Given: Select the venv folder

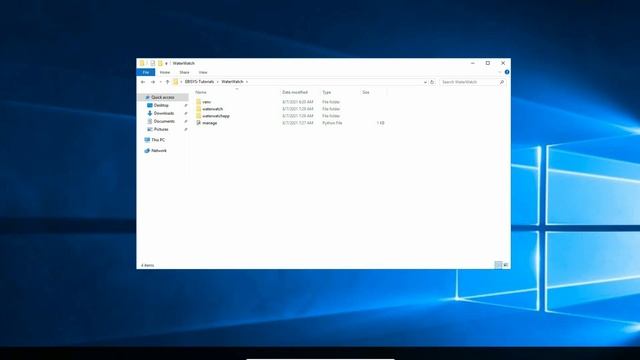Looking at the screenshot, I should point(207,102).
